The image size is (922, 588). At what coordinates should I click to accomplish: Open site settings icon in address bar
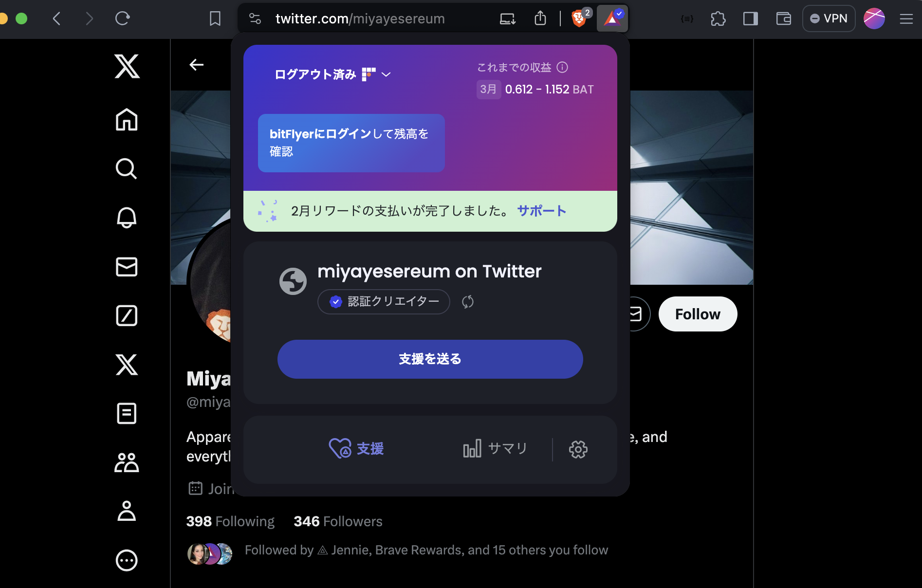pyautogui.click(x=255, y=18)
